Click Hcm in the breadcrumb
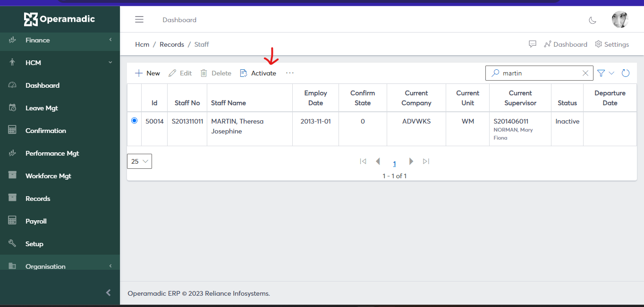 (x=142, y=44)
